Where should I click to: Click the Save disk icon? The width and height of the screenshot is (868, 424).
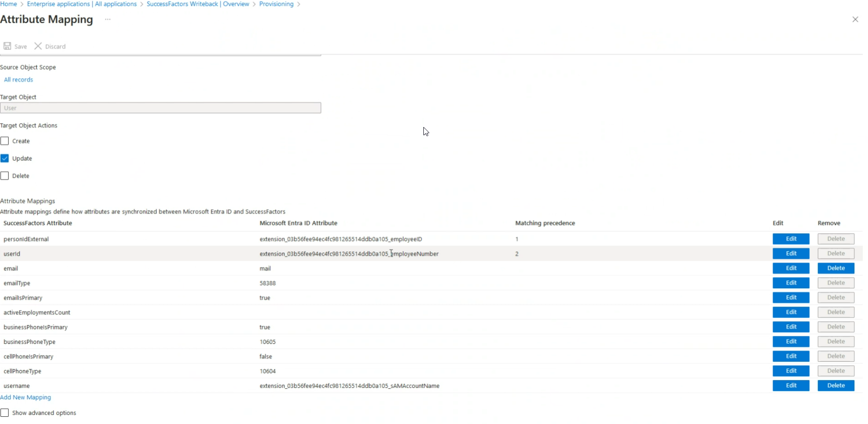(7, 46)
